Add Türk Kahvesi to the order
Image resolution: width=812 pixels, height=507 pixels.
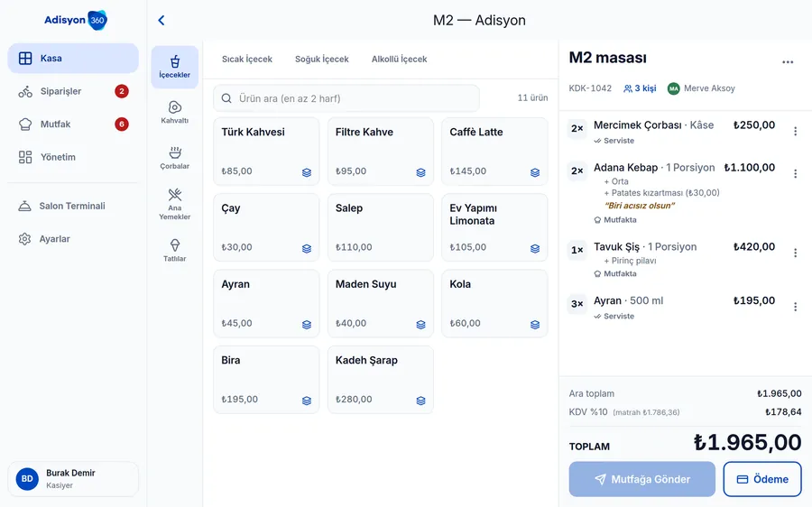pyautogui.click(x=266, y=152)
